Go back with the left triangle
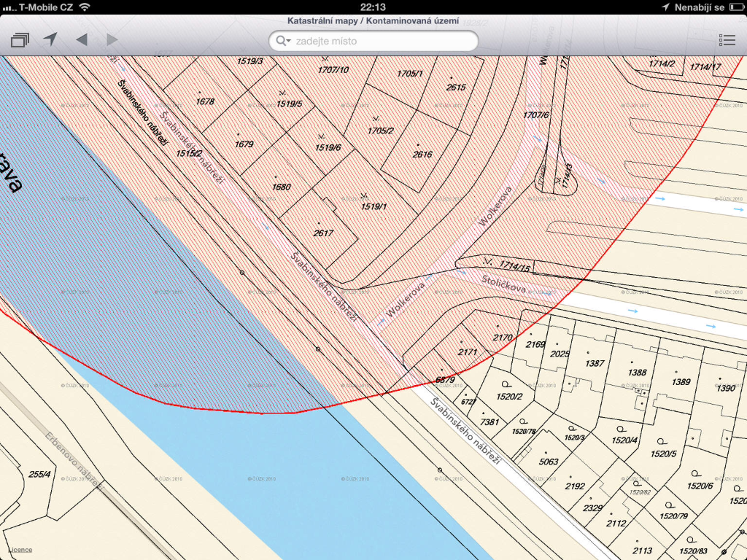This screenshot has width=747, height=560. [82, 39]
